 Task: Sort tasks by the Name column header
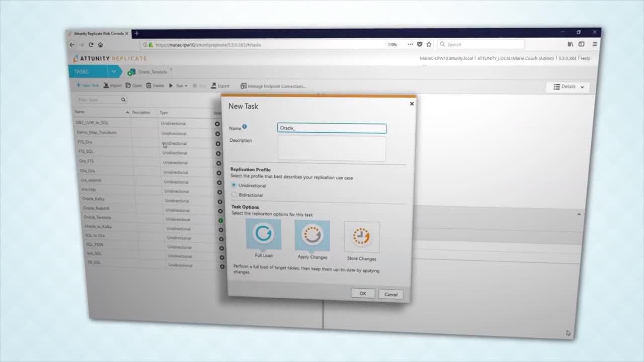[79, 112]
